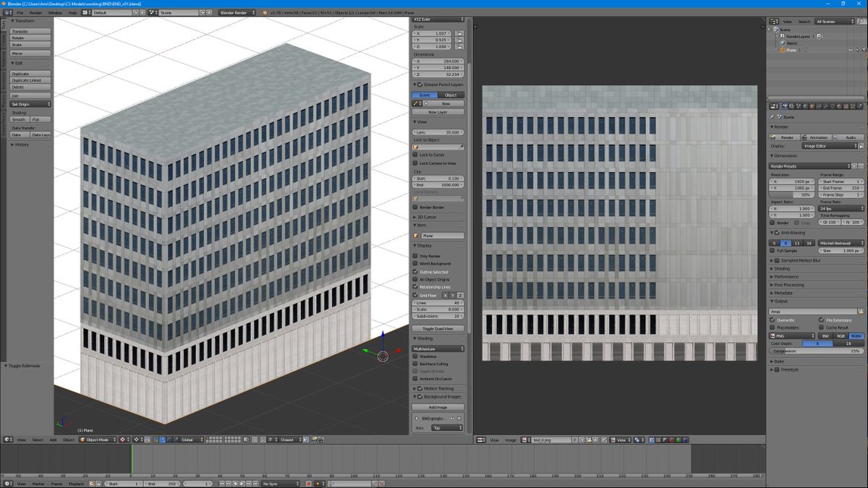Click the add render preset plus icon
Image resolution: width=868 pixels, height=488 pixels.
pos(854,166)
